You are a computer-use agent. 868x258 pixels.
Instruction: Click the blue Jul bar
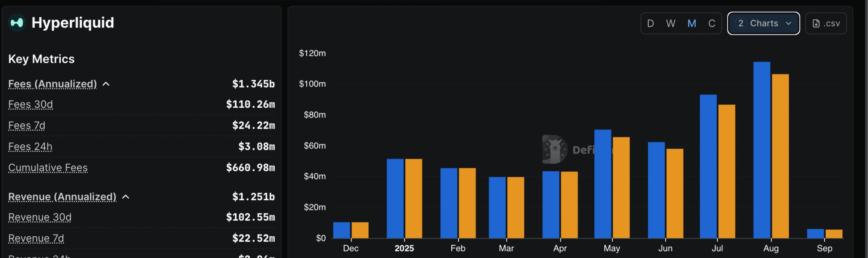tap(708, 166)
